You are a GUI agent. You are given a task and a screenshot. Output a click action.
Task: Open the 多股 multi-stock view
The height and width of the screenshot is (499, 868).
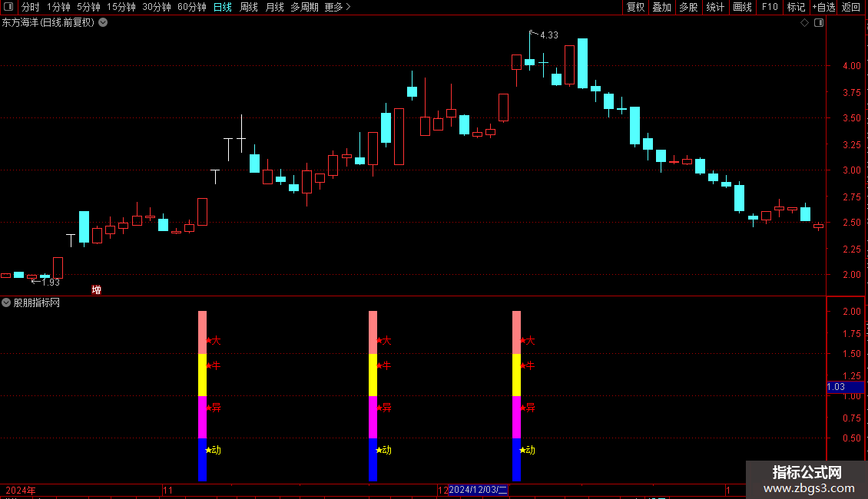point(688,7)
